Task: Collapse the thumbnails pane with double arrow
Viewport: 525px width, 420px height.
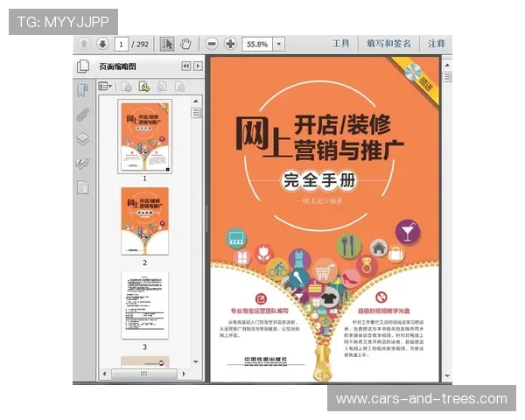Action: pyautogui.click(x=185, y=66)
